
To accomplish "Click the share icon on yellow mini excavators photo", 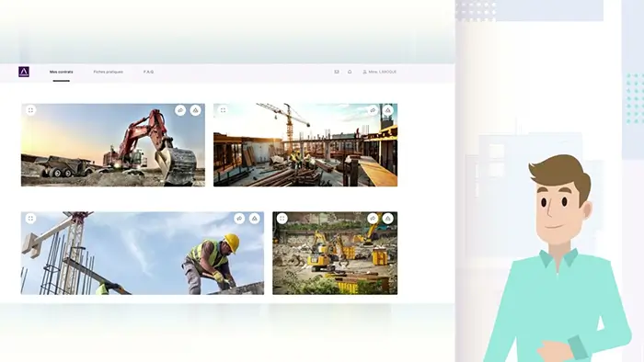I will tap(373, 219).
